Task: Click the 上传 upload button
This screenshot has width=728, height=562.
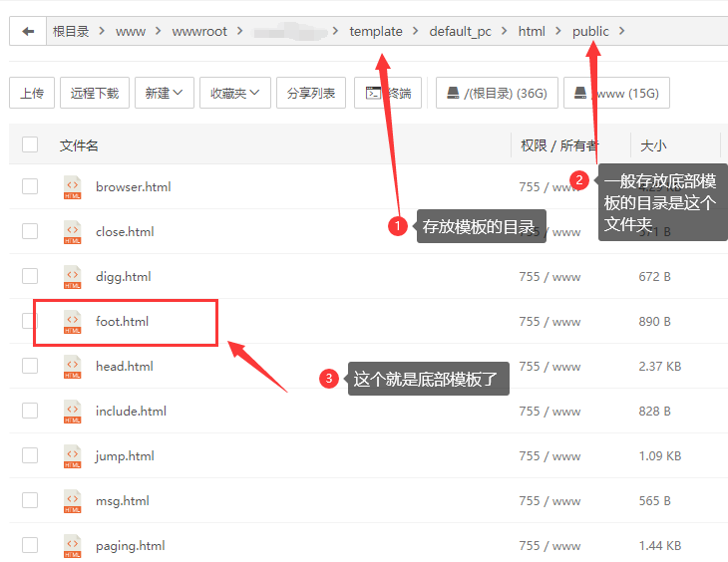Action: [x=32, y=93]
